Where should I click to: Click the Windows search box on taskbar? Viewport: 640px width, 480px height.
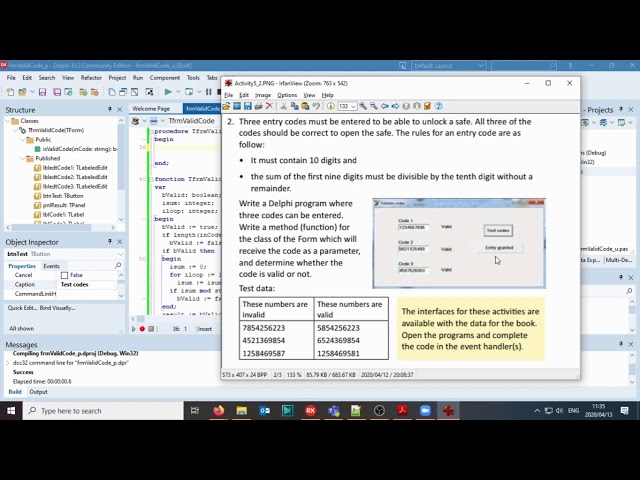tap(103, 411)
